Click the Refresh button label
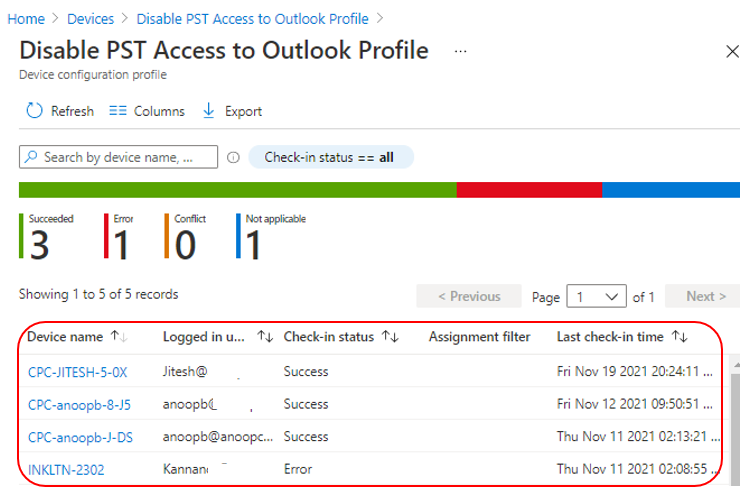This screenshot has width=753, height=496. tap(73, 111)
